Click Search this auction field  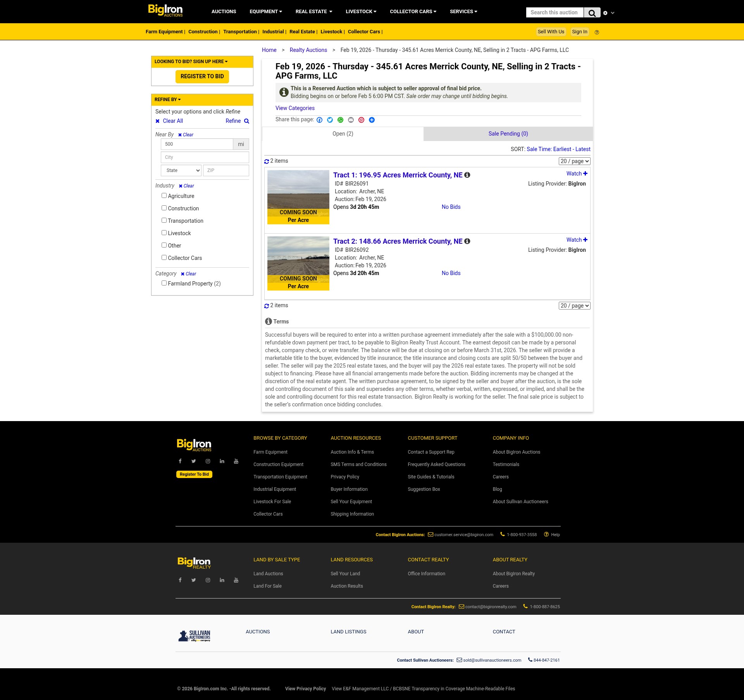pyautogui.click(x=555, y=12)
